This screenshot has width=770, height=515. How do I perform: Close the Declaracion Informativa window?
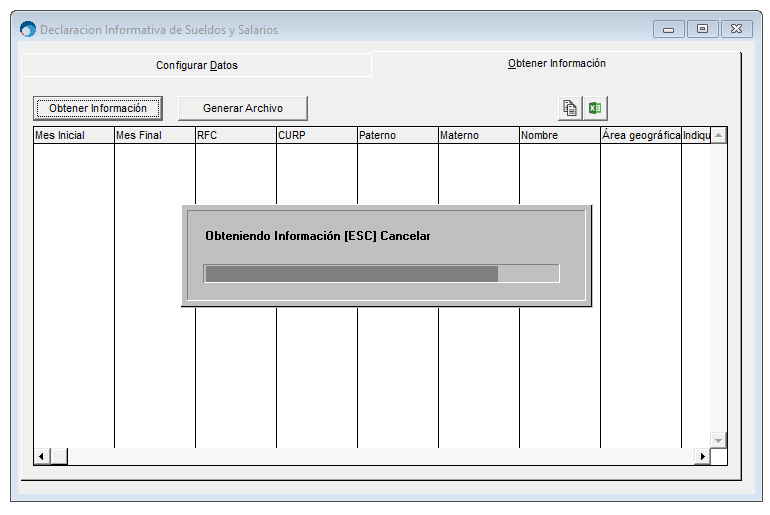(x=737, y=29)
